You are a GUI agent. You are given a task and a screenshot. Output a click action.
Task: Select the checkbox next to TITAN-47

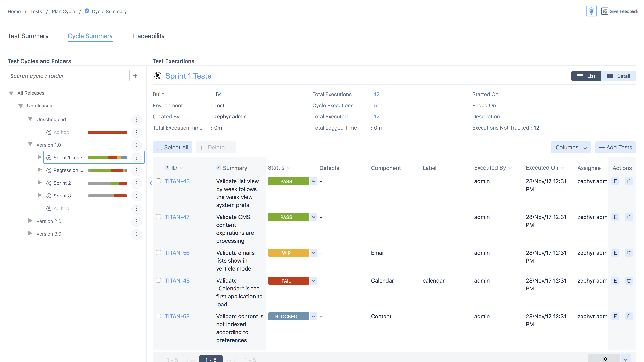point(158,217)
